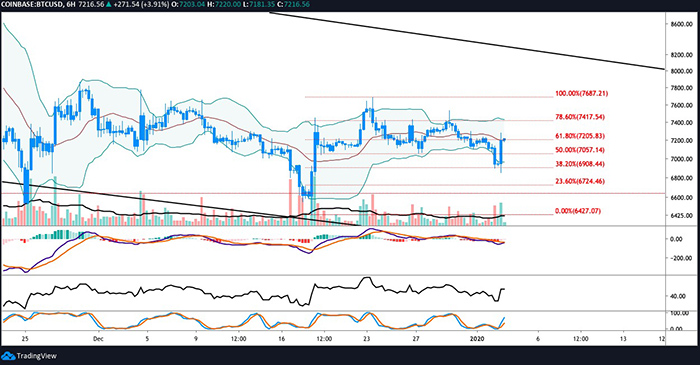
Task: Select the 78.60%(7417.54) Fibonacci level
Action: (580, 117)
